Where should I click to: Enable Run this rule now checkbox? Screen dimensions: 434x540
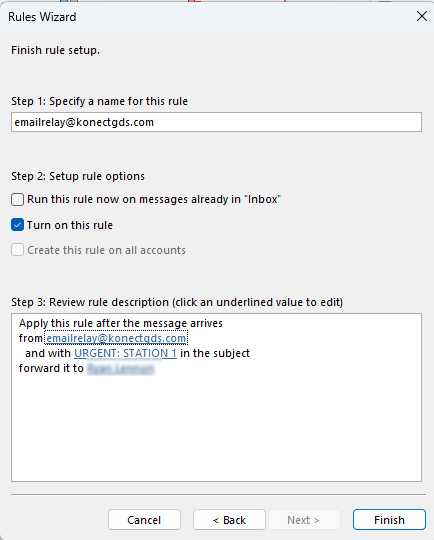pos(18,199)
